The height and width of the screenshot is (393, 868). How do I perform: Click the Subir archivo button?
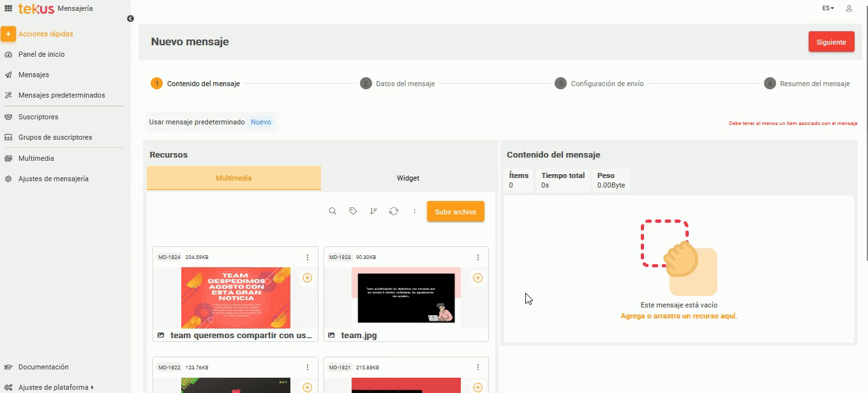455,212
